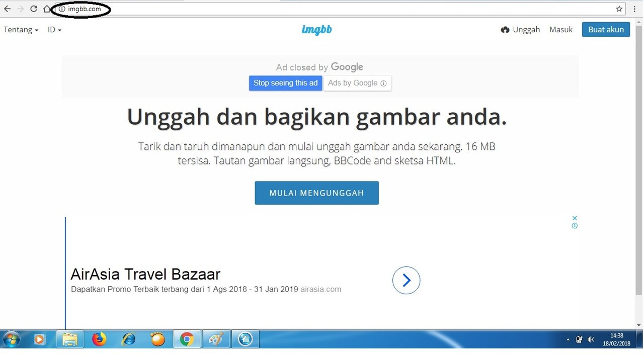Click the heading Unggah dan bagikan gambar anda

coord(316,117)
